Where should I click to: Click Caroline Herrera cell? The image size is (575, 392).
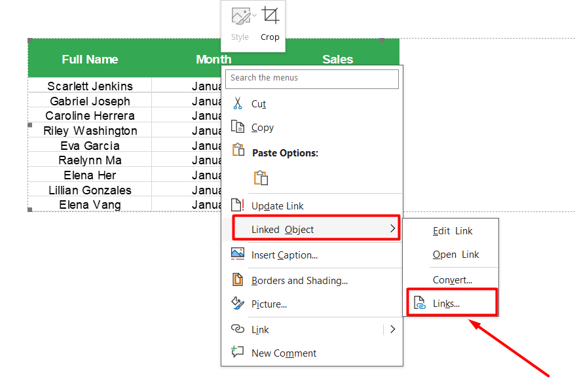click(90, 116)
